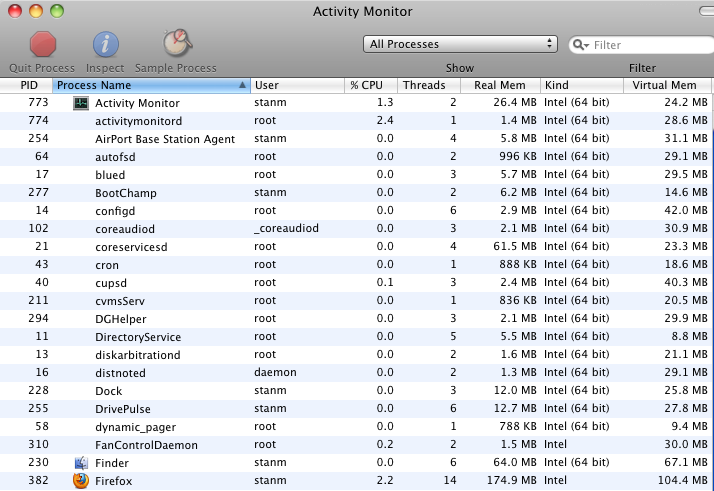Sort by User column header

coord(297,85)
